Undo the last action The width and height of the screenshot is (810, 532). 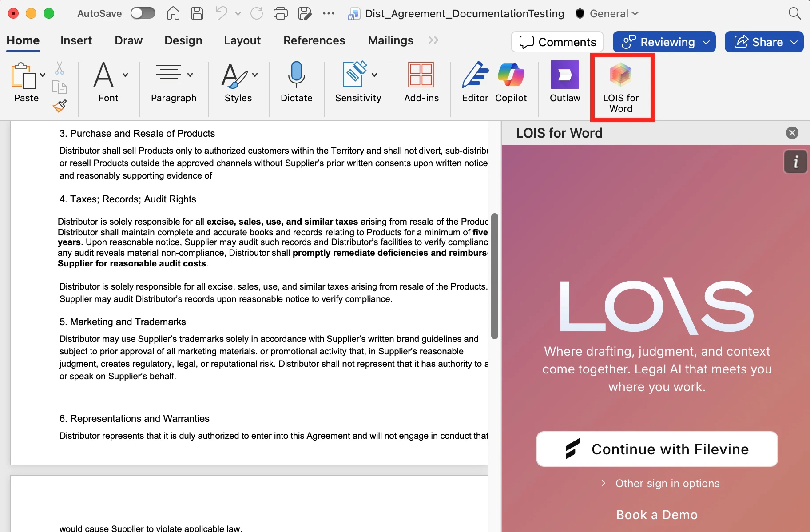221,13
